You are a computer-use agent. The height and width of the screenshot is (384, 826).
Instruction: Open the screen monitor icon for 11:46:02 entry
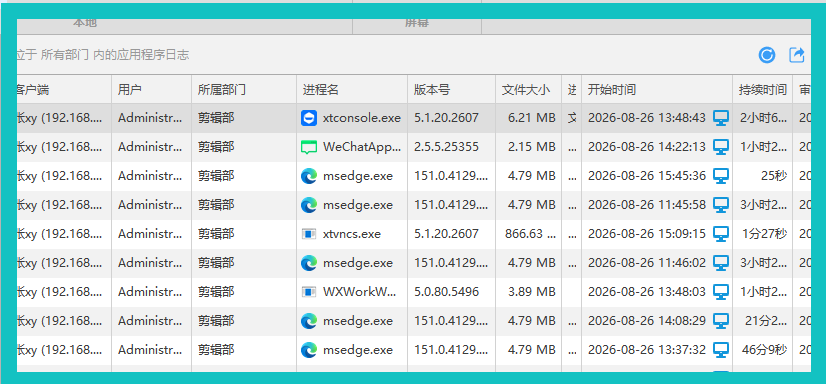[x=721, y=263]
